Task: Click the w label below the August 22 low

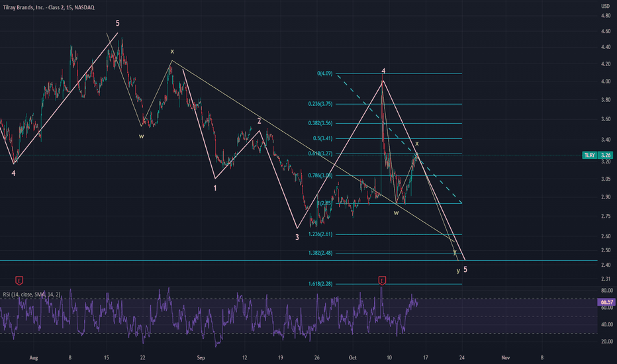Action: pos(141,136)
